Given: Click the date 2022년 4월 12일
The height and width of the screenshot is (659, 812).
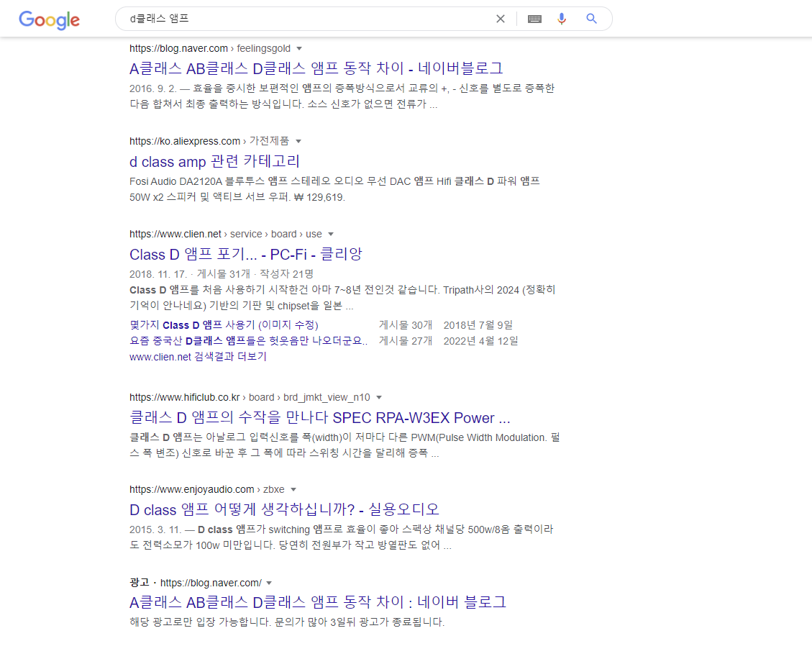Looking at the screenshot, I should 480,341.
